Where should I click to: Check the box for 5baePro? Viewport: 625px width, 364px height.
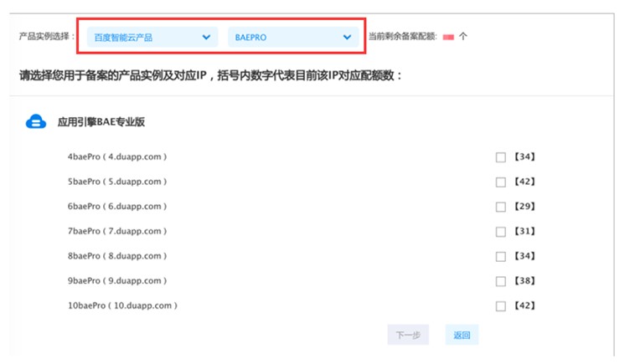(x=501, y=182)
